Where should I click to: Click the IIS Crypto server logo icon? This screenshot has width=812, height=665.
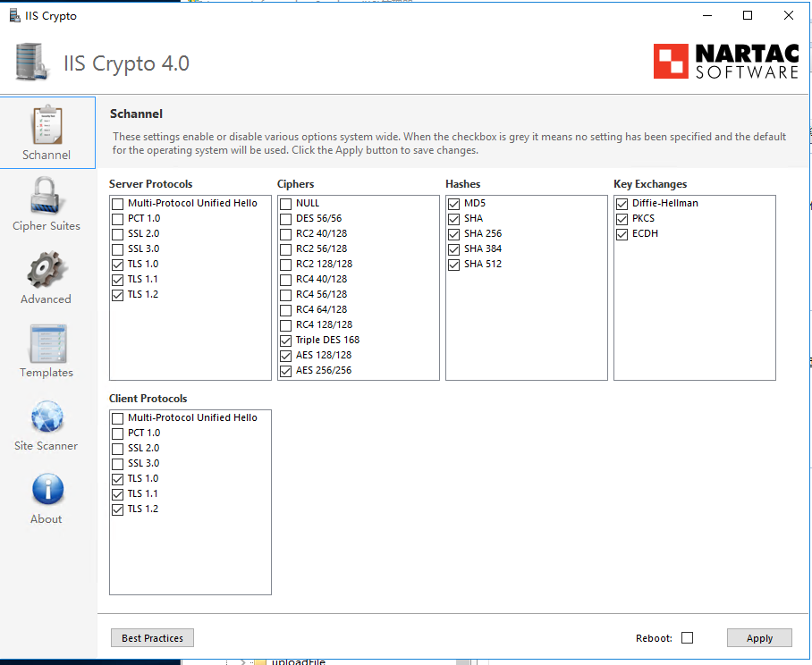pos(32,62)
